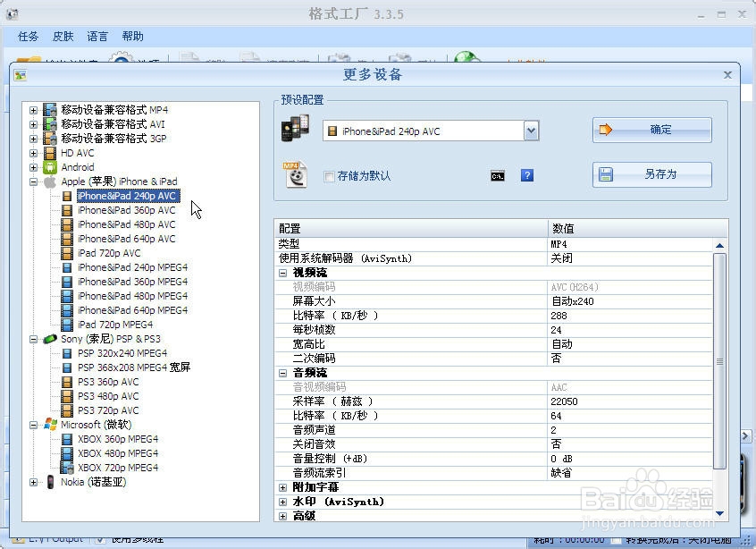Collapse the Apple iPhone & iPad node
Viewport: 756px width, 549px height.
click(33, 182)
